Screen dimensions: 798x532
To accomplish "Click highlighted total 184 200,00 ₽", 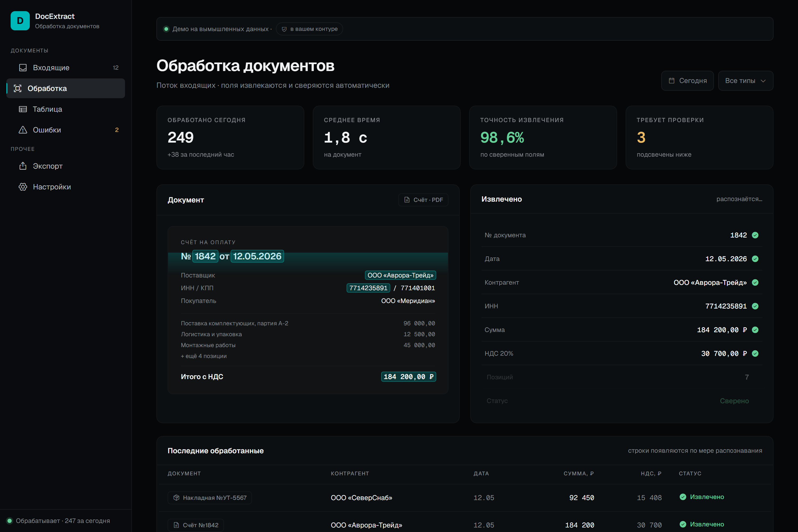I will tap(409, 377).
